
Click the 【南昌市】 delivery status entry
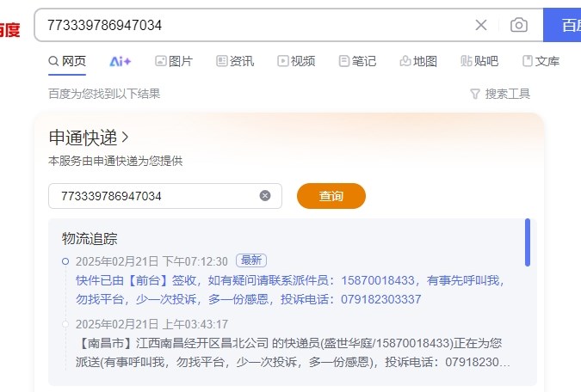[293, 352]
